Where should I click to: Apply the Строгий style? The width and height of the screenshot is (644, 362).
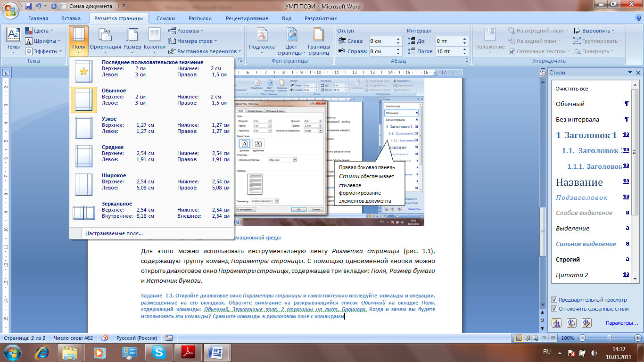[x=592, y=259]
